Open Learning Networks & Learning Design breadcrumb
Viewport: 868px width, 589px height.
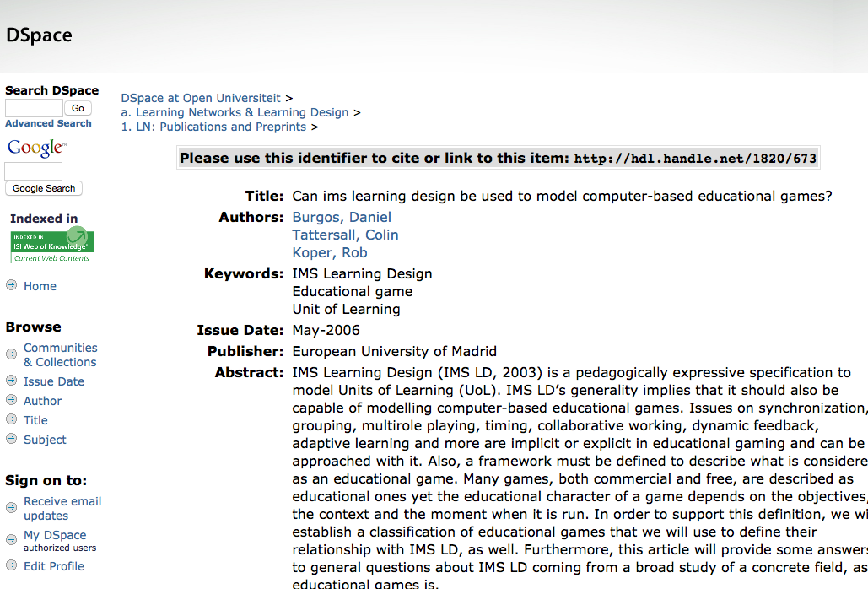[241, 112]
